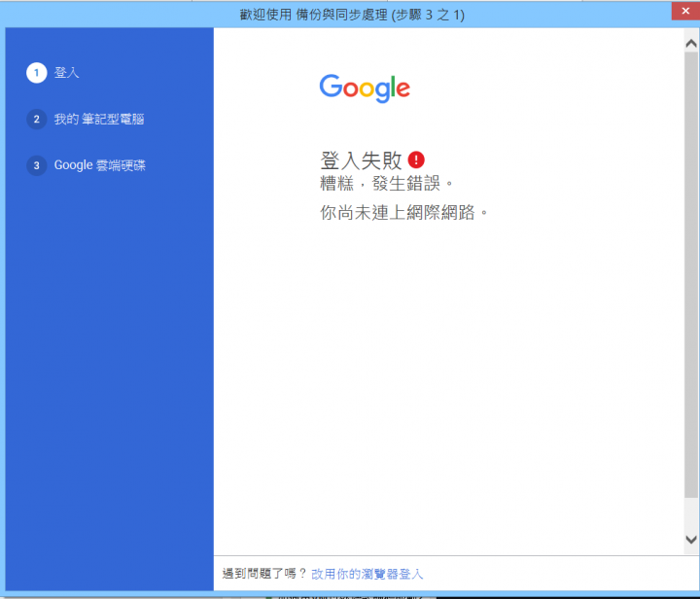Click the 改用你的瀏覽器登入 link
700x599 pixels.
pyautogui.click(x=367, y=574)
